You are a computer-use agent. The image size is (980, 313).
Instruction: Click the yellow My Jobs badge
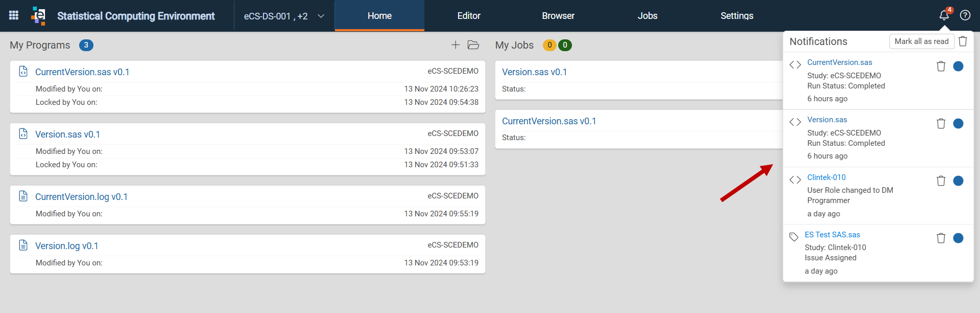(x=549, y=45)
